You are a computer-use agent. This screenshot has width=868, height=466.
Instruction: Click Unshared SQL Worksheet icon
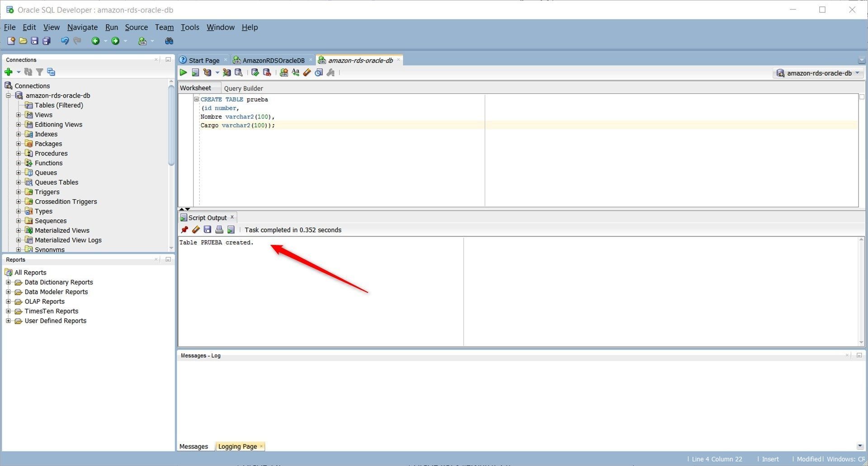[x=284, y=72]
